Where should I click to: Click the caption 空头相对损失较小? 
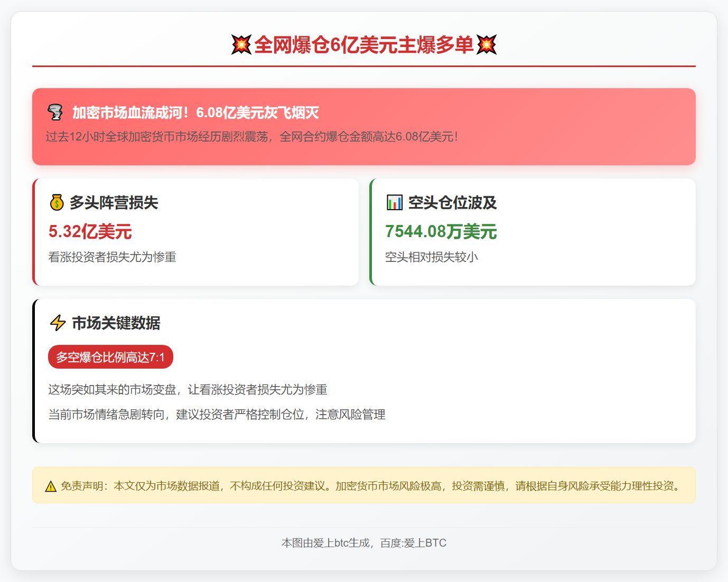tap(432, 257)
